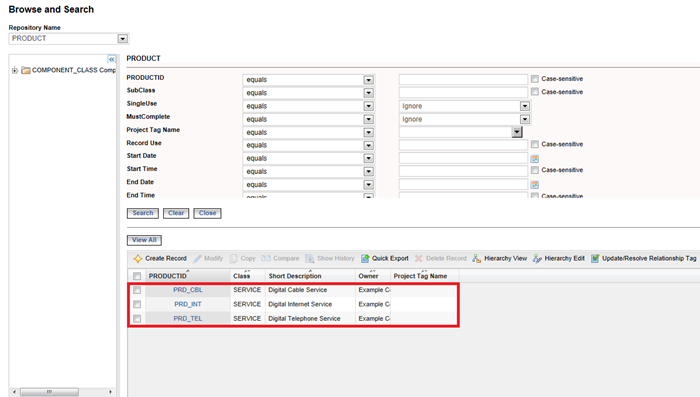Click the Clear button

[x=176, y=213]
